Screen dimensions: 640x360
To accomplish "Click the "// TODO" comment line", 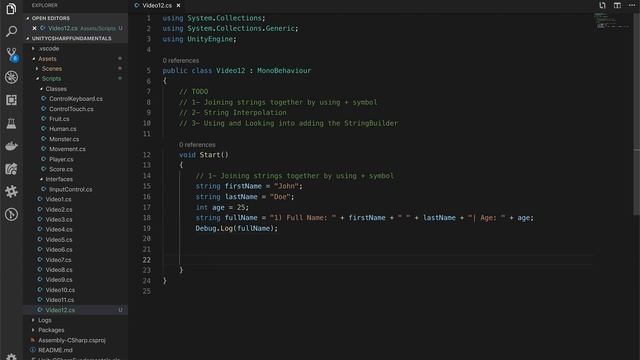I will (x=193, y=91).
